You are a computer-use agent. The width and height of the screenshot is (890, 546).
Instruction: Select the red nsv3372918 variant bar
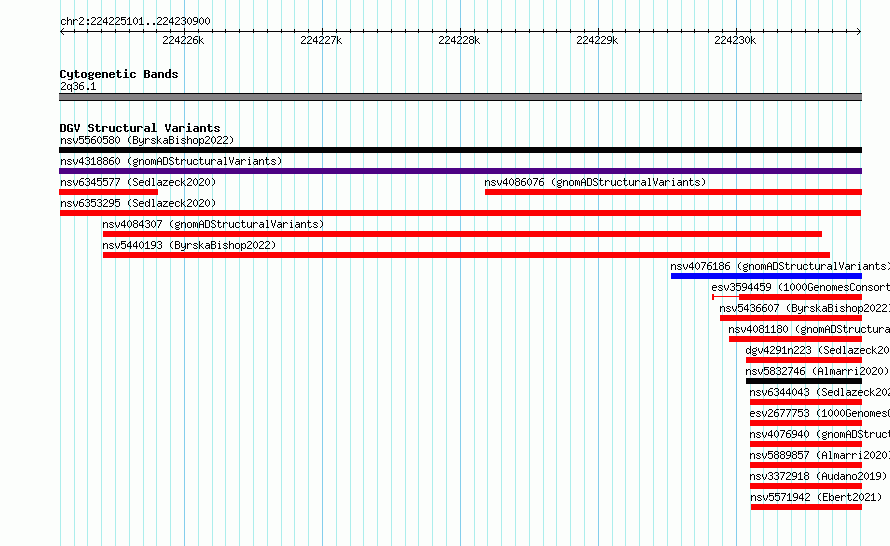[806, 486]
